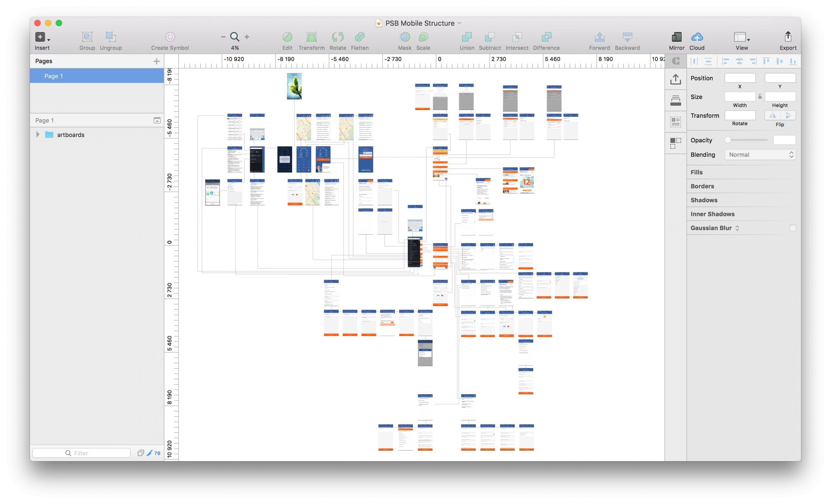
Task: Flip layer horizontally
Action: click(x=772, y=115)
